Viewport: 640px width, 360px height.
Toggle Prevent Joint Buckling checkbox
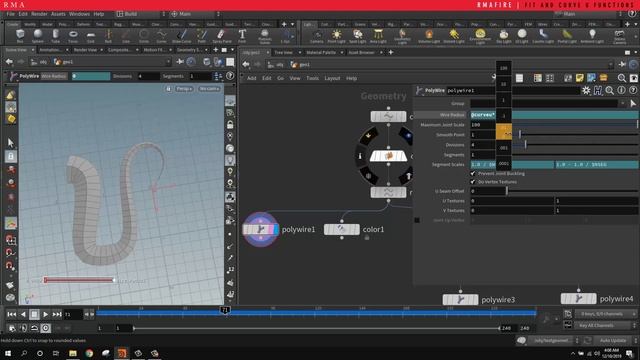pos(473,173)
